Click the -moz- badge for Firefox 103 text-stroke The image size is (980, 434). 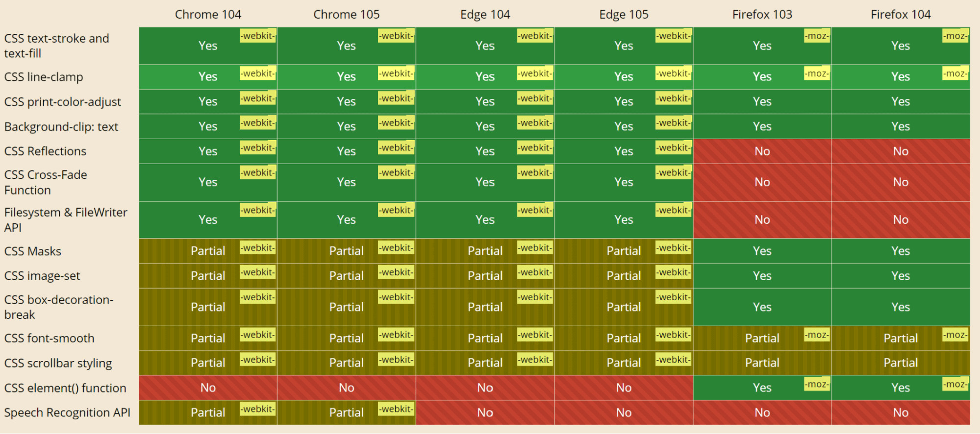(817, 36)
